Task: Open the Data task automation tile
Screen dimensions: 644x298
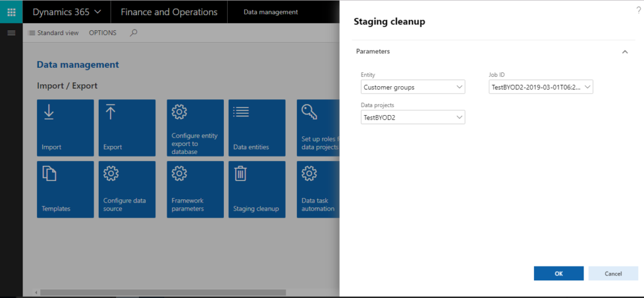Action: (x=318, y=189)
